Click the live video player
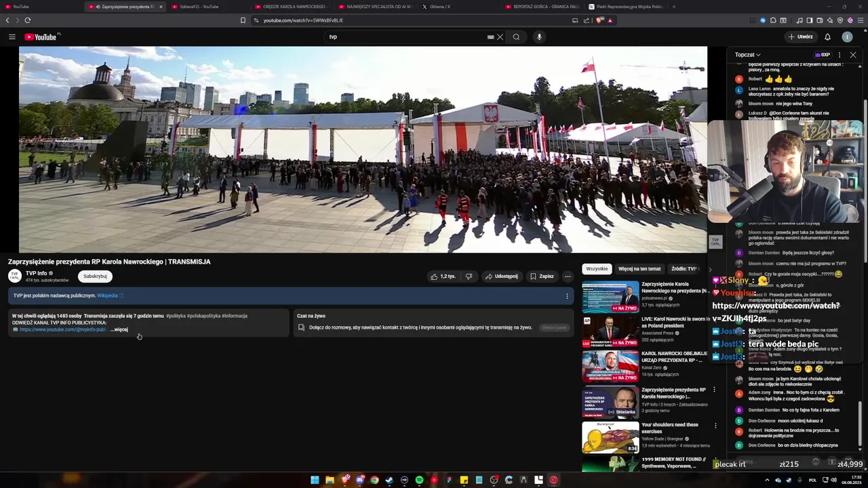The height and width of the screenshot is (488, 868). [363, 149]
